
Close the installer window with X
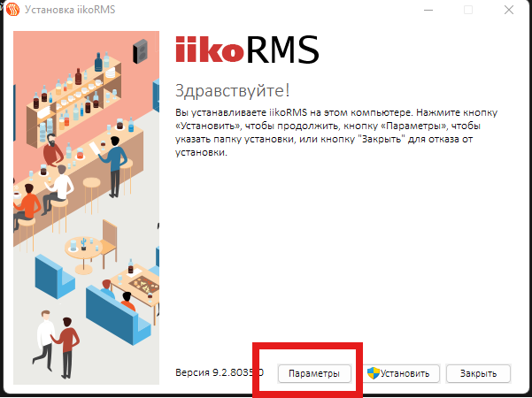(x=509, y=10)
